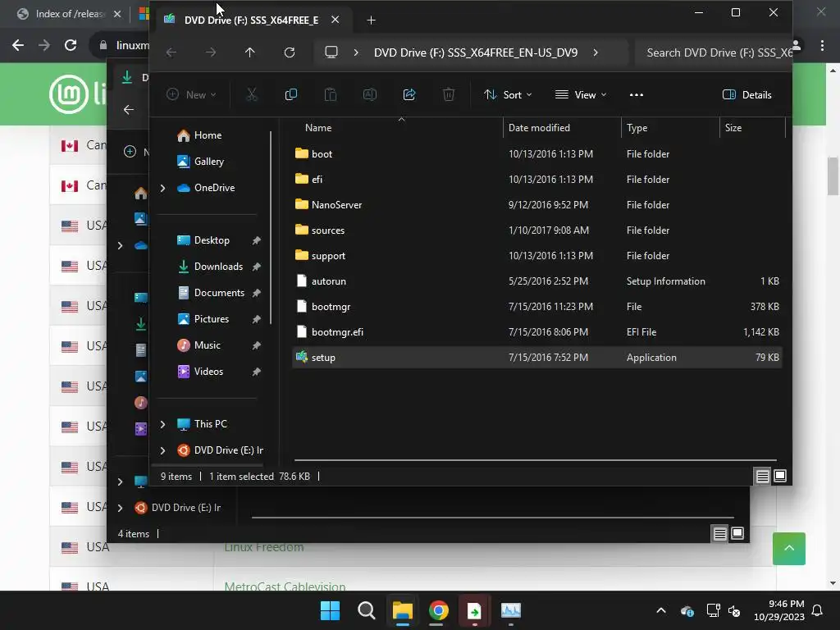The width and height of the screenshot is (840, 630).
Task: Open pinned Documents folder
Action: point(218,293)
